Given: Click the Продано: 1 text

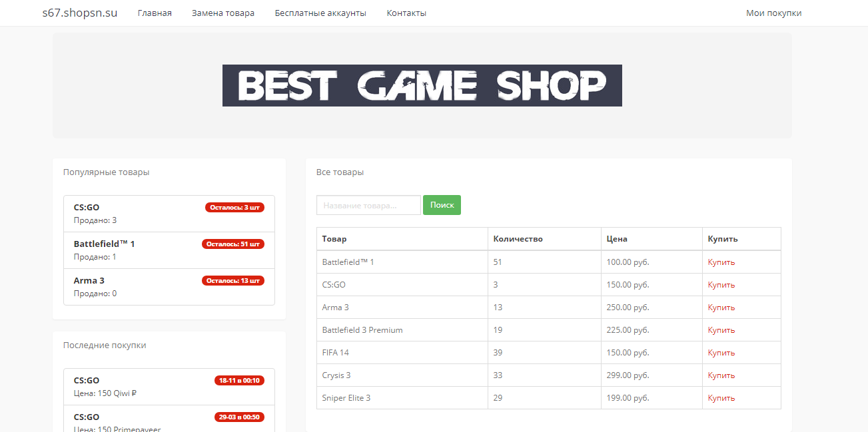Looking at the screenshot, I should click(95, 257).
